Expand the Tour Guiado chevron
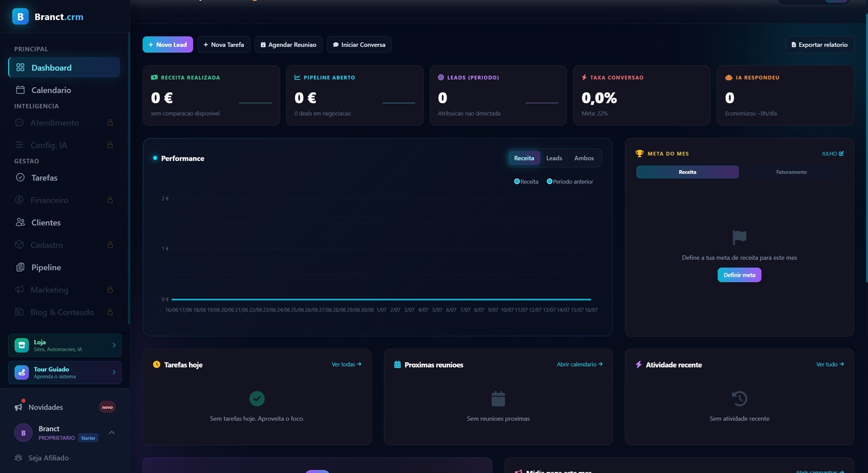Viewport: 868px width, 473px height. click(x=114, y=373)
